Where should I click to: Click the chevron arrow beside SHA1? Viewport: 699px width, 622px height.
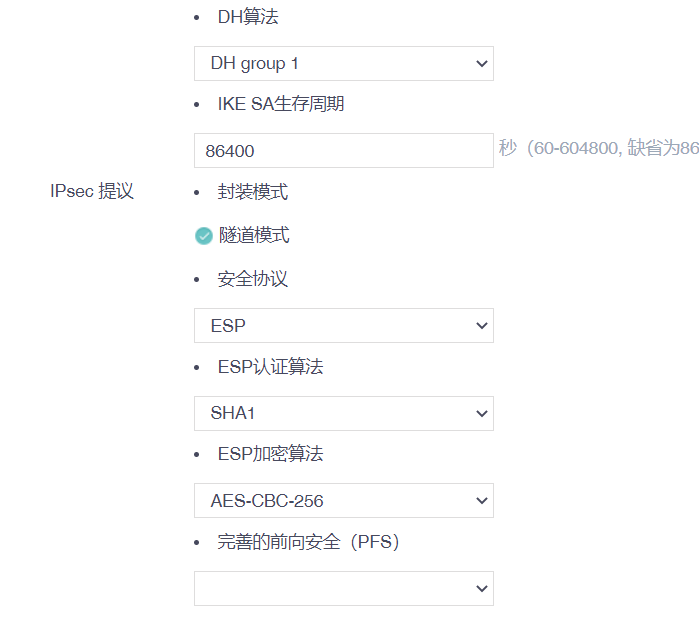click(482, 413)
